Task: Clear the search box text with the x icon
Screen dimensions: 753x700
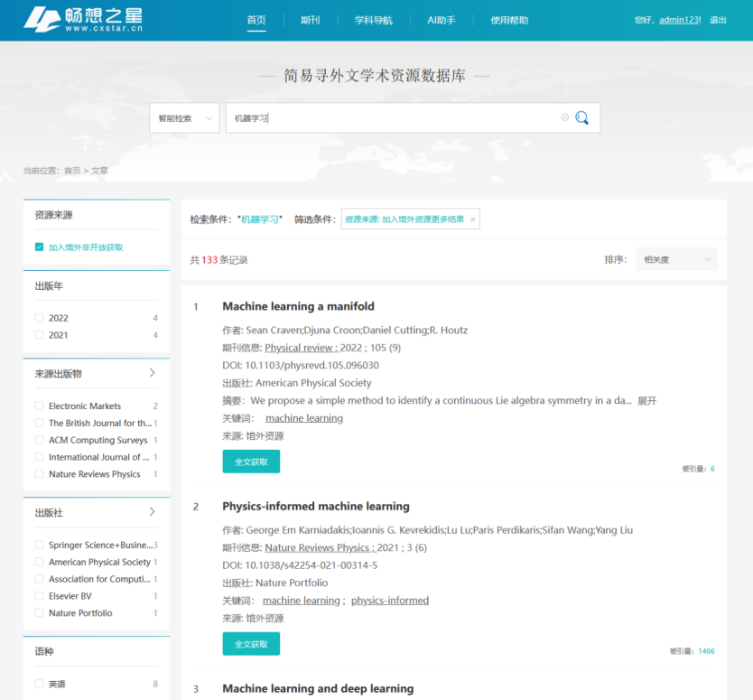Action: 565,117
